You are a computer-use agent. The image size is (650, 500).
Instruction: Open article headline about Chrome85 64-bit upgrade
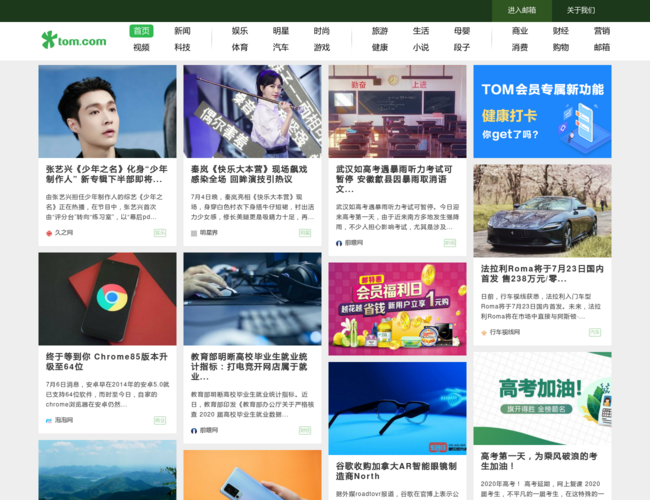coord(107,361)
